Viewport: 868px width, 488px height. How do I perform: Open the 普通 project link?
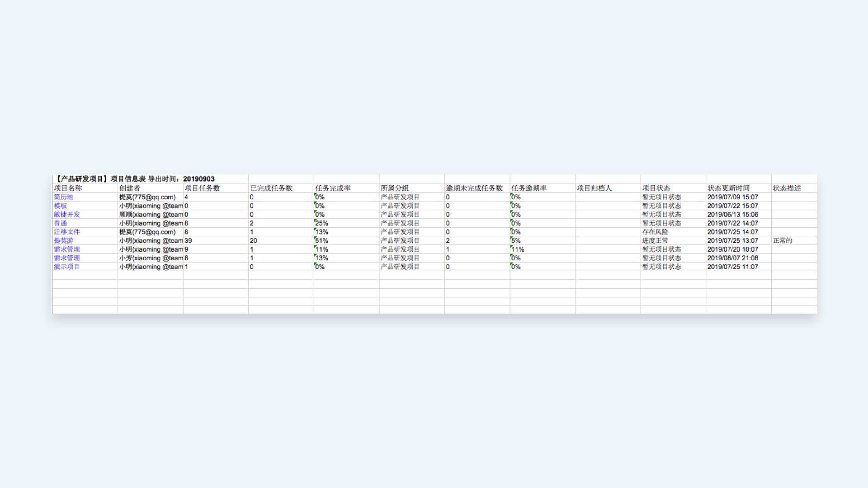(x=60, y=223)
